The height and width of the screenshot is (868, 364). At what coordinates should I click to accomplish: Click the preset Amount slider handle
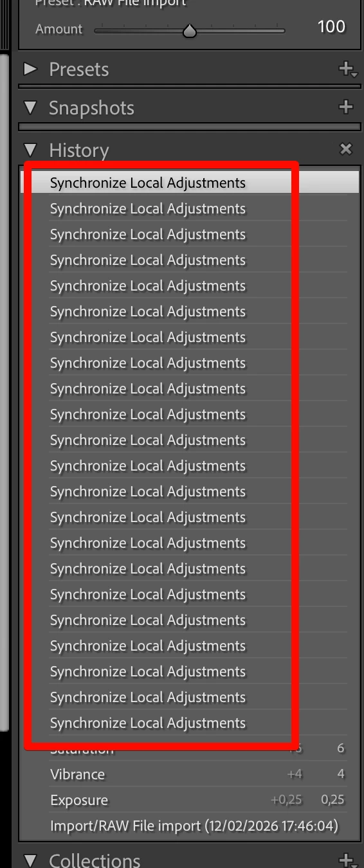pos(189,30)
